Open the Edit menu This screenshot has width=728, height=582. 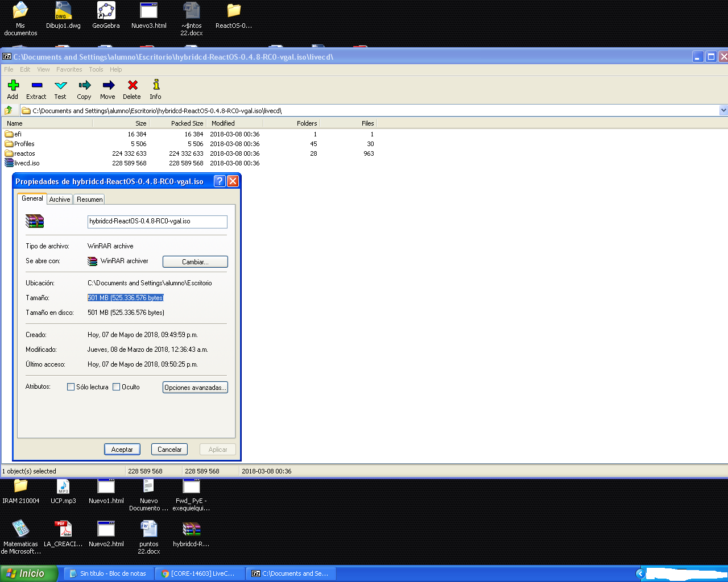coord(25,69)
